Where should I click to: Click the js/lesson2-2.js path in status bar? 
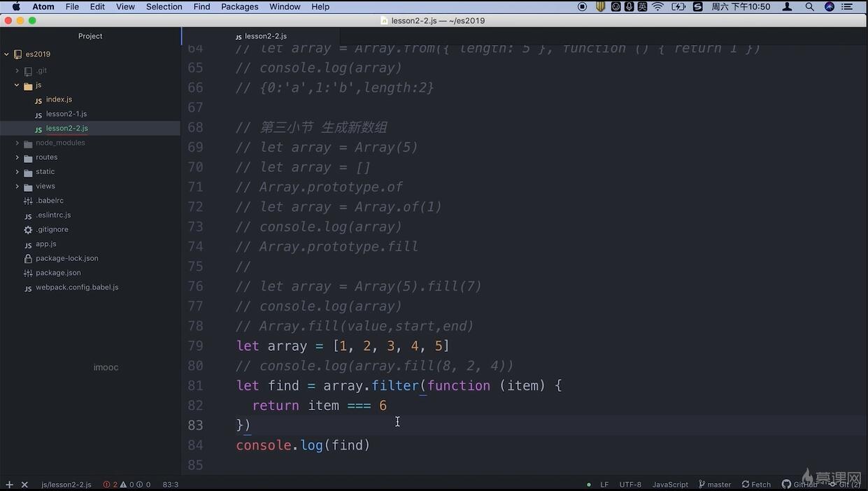coord(66,485)
